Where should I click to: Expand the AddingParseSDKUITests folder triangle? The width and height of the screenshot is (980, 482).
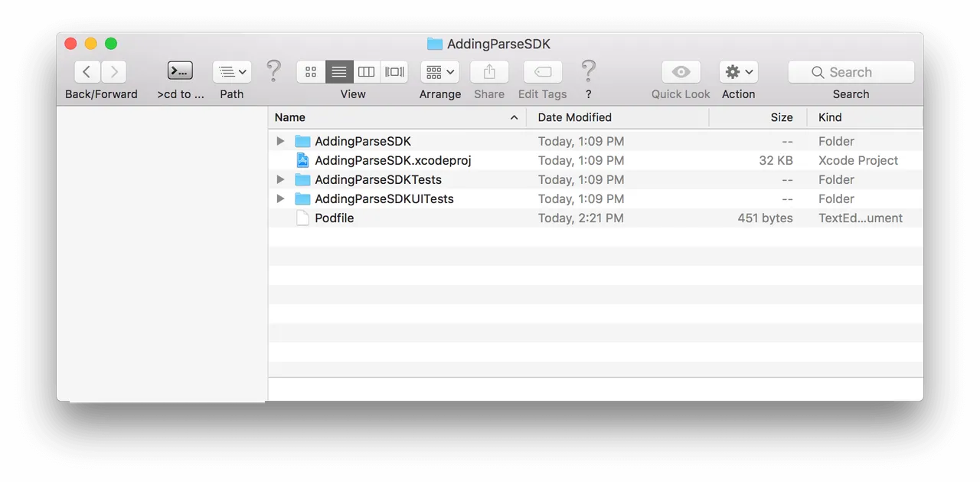(x=280, y=198)
